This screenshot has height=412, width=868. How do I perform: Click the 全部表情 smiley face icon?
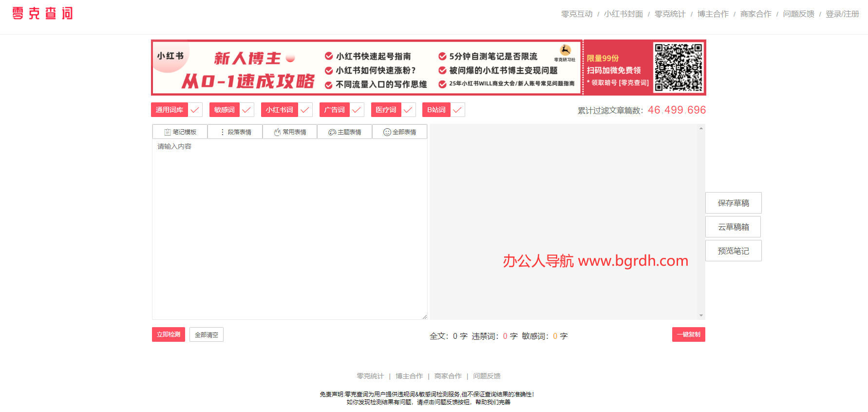tap(387, 132)
